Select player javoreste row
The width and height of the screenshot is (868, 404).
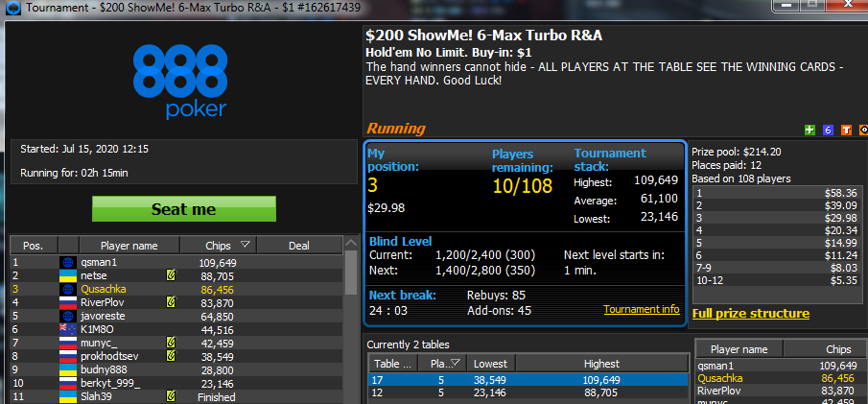click(176, 316)
